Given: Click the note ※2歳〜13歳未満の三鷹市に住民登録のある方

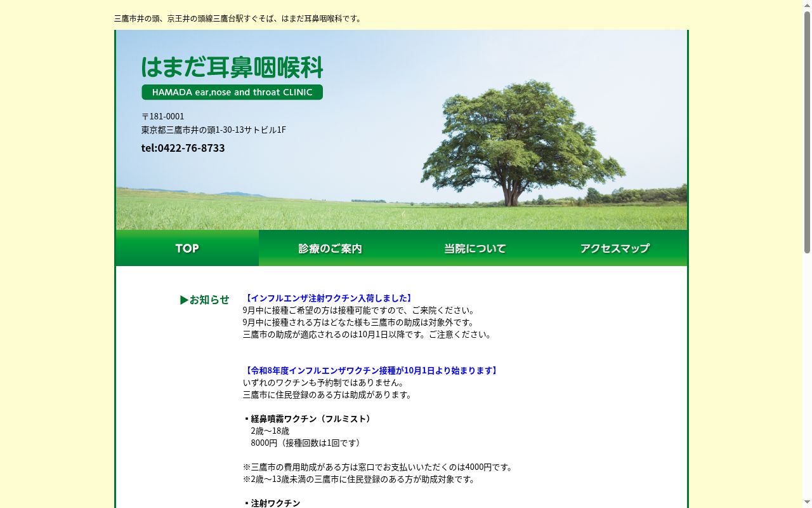Looking at the screenshot, I should click(359, 479).
